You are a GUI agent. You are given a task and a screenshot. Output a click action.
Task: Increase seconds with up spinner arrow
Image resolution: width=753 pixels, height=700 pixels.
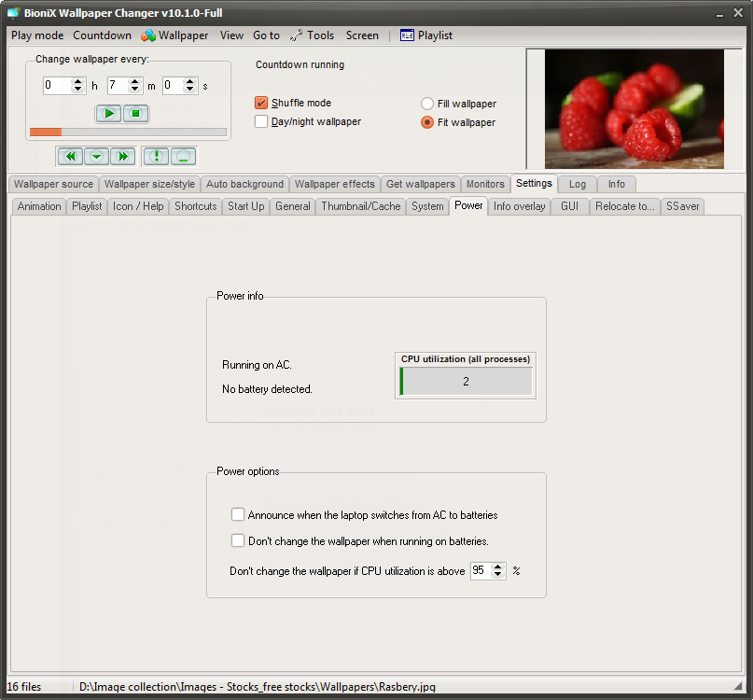tap(190, 82)
